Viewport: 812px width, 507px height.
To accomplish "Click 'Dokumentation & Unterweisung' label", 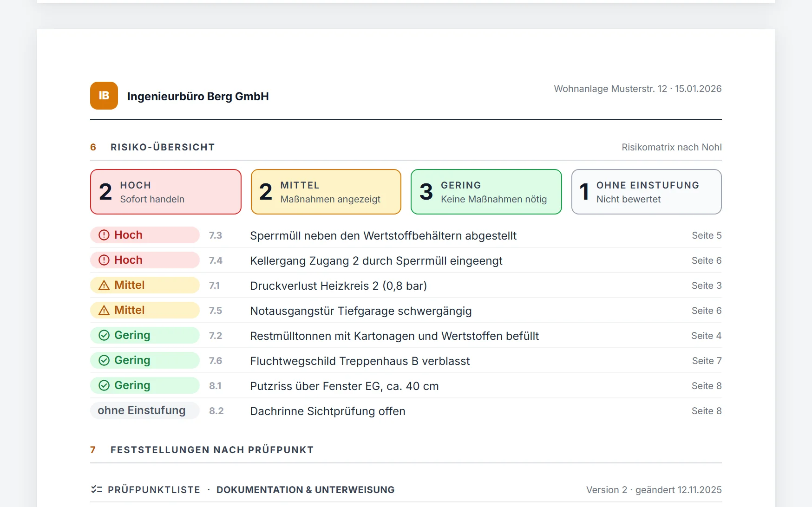I will click(305, 490).
